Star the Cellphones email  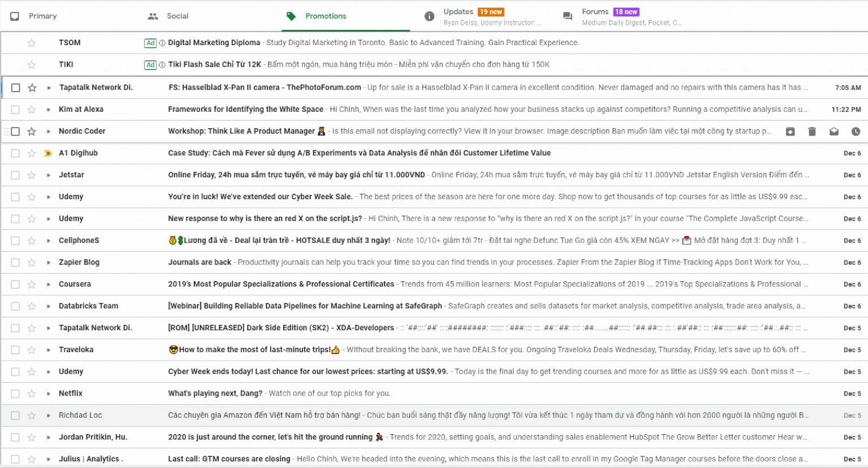click(x=32, y=240)
